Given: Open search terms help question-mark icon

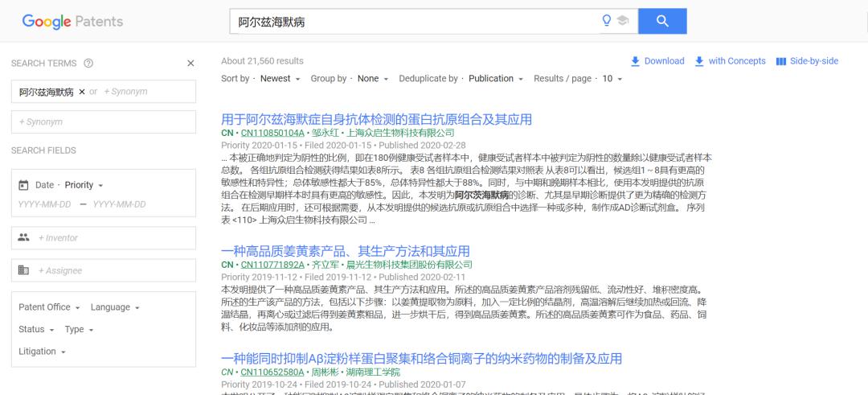Looking at the screenshot, I should pos(88,64).
